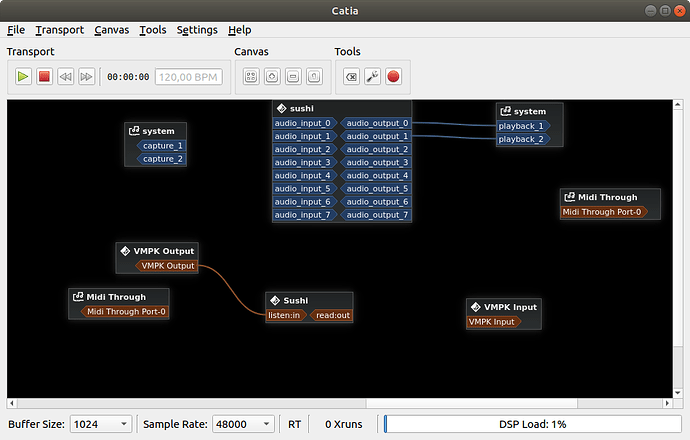Click the fourth Canvas toolbar icon

point(314,77)
